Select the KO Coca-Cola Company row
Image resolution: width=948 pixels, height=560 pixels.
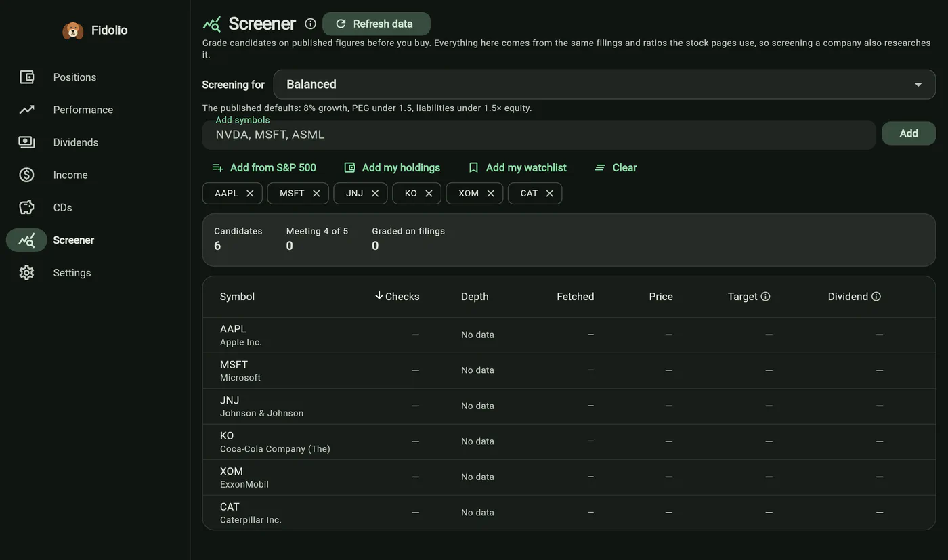569,441
